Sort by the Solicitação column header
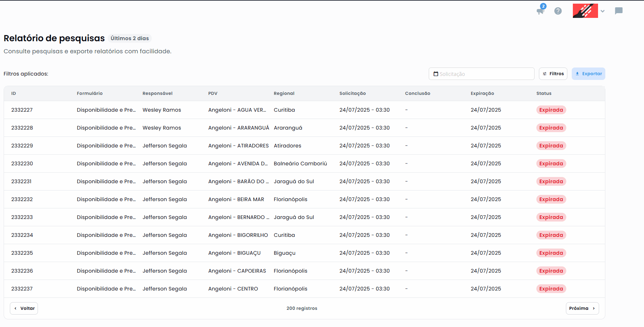644x327 pixels. click(352, 93)
